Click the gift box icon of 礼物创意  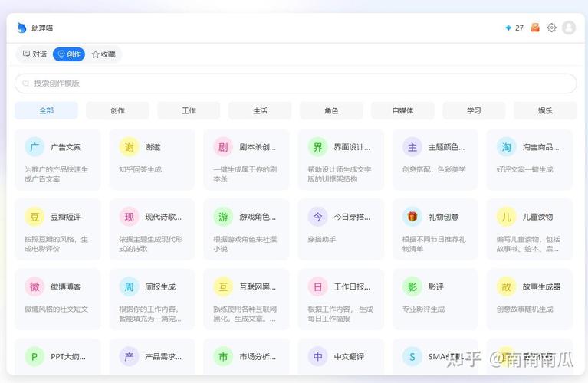point(412,217)
